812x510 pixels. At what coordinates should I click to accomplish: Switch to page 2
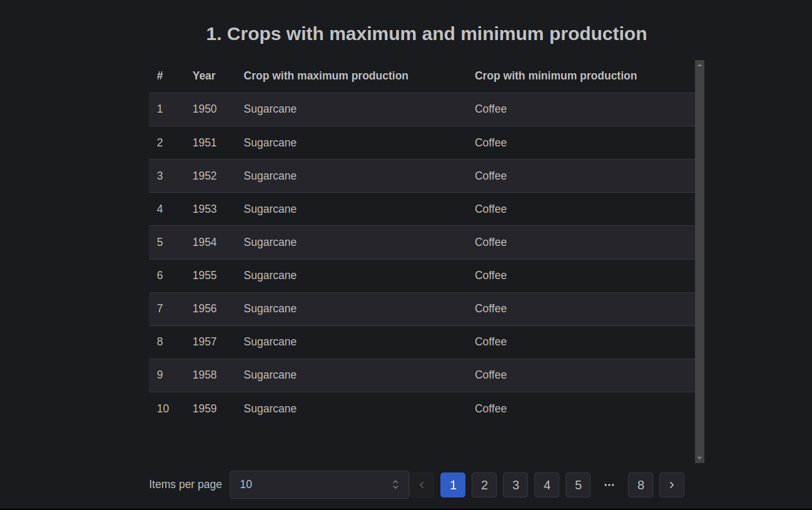[484, 485]
